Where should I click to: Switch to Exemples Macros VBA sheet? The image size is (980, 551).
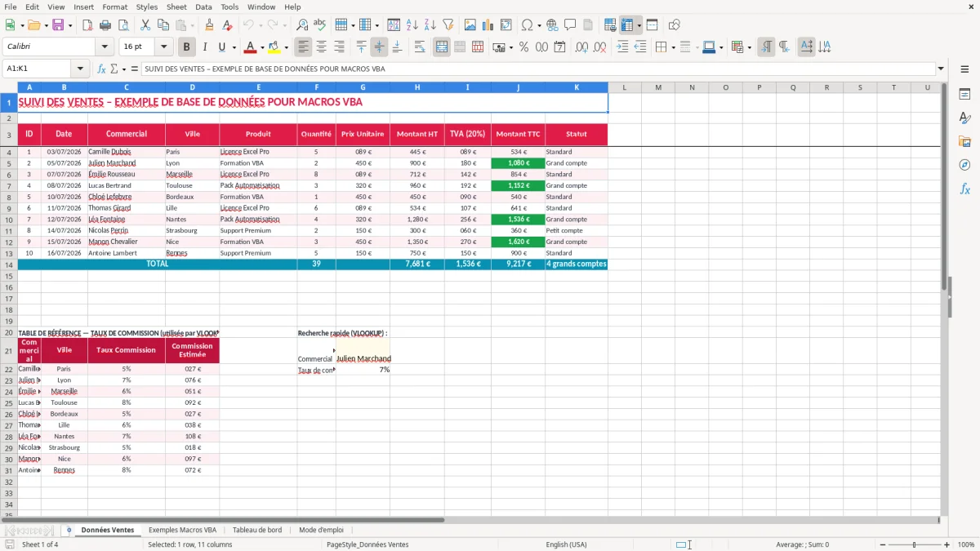pos(182,530)
